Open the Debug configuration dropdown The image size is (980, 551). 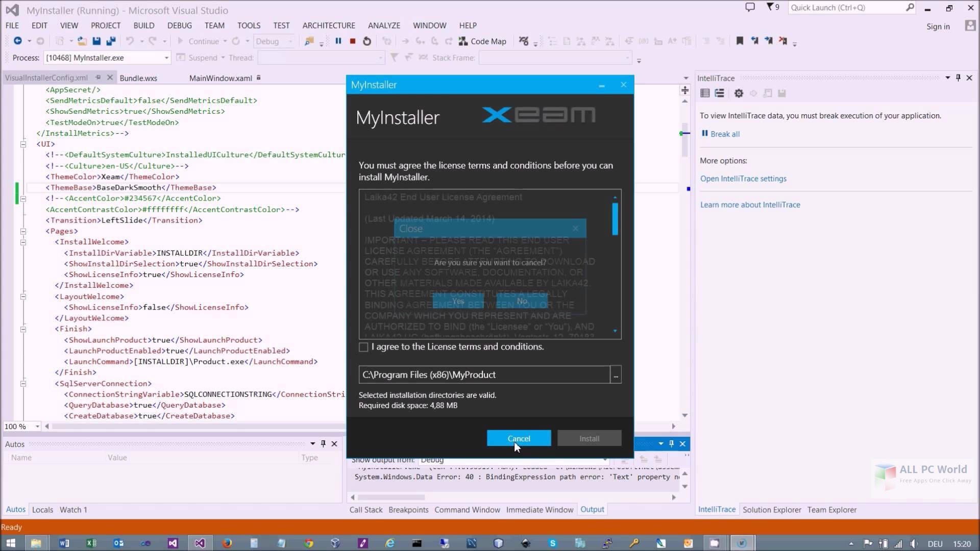point(274,41)
